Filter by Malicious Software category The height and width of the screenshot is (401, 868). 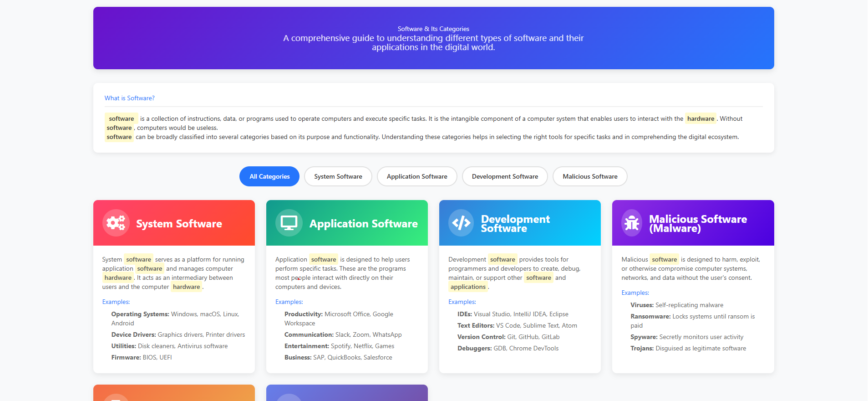pyautogui.click(x=590, y=176)
